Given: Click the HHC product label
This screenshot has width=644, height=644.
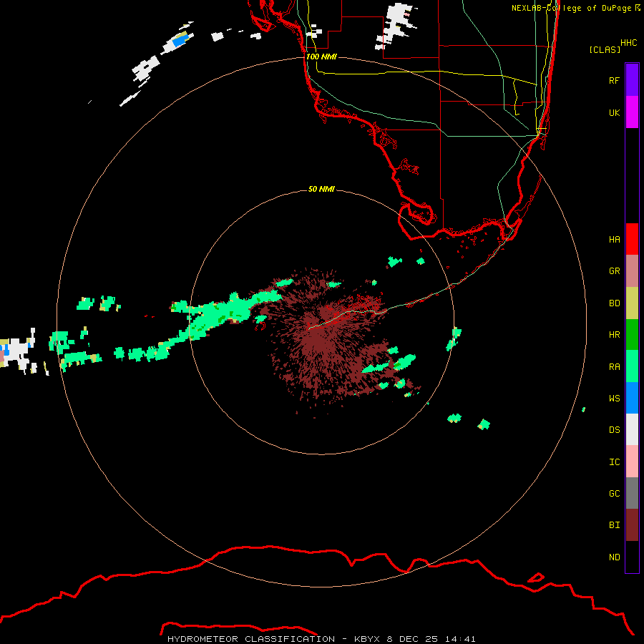Looking at the screenshot, I should click(x=629, y=43).
